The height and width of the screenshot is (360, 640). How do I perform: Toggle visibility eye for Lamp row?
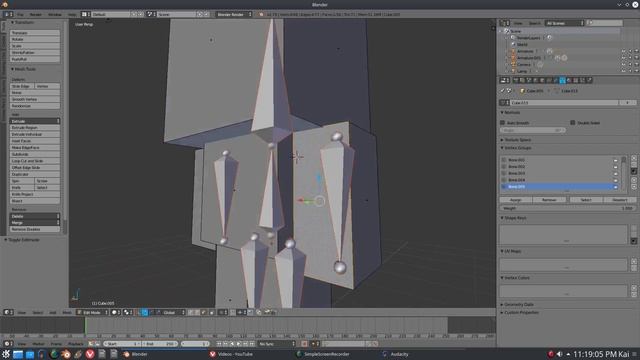pyautogui.click(x=623, y=71)
